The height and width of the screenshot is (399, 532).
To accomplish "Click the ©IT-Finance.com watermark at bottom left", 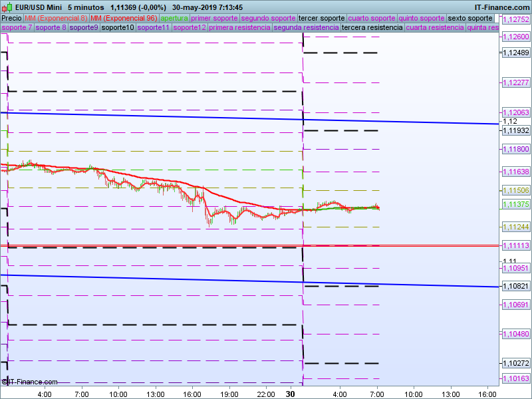I will (29, 382).
